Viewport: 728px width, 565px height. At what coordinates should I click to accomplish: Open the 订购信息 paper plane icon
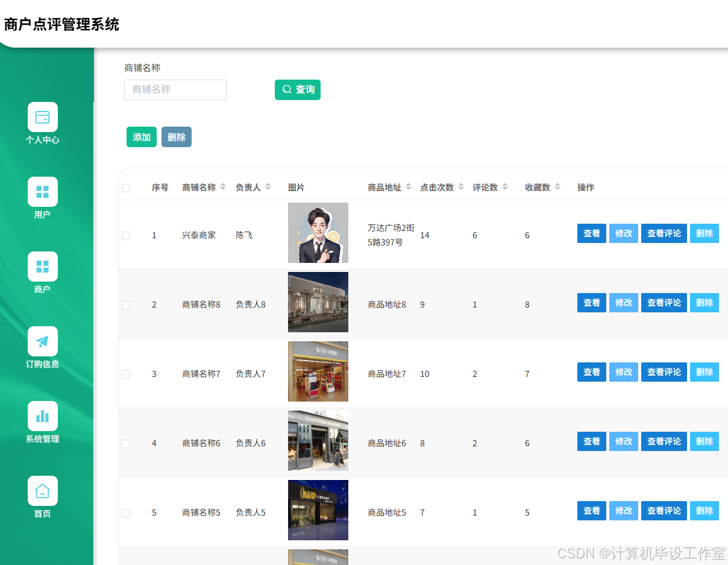pyautogui.click(x=43, y=341)
